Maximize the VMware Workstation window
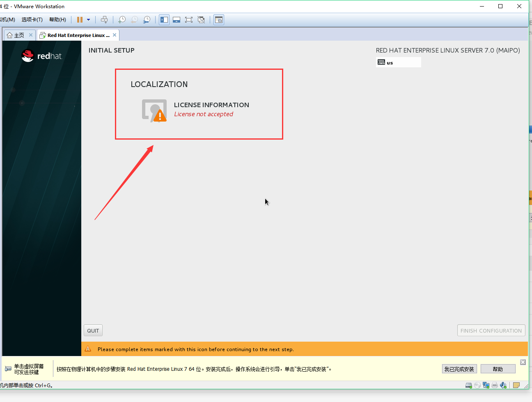Viewport: 532px width, 402px height. 500,6
